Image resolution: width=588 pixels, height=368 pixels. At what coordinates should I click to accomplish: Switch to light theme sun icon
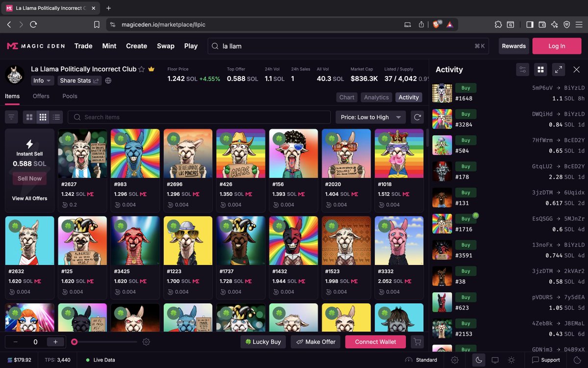[511, 360]
